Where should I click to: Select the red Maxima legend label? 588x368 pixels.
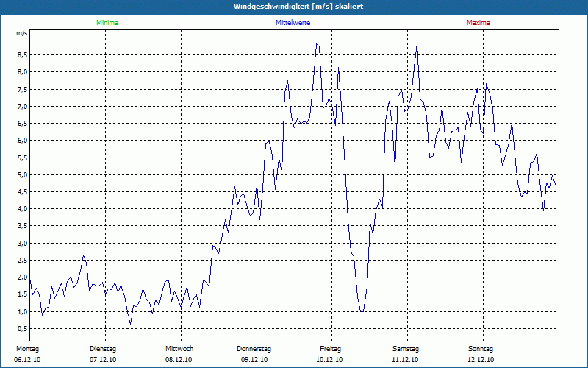[x=478, y=23]
